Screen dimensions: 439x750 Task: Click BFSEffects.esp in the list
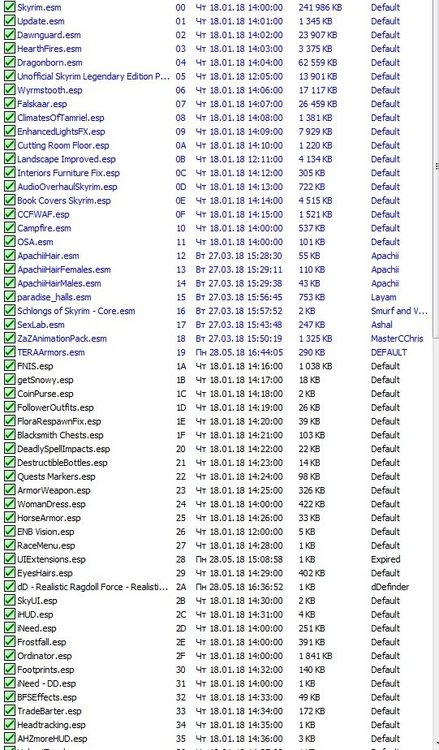(x=47, y=697)
